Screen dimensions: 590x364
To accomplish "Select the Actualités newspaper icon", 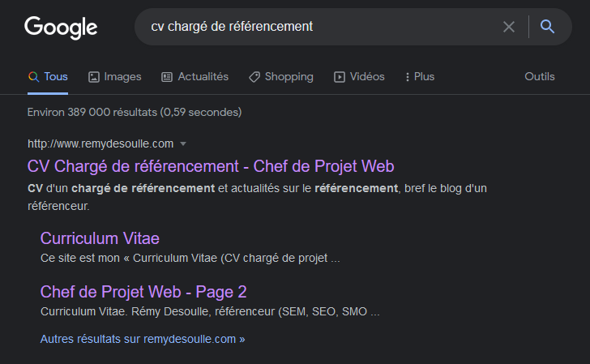I will tap(167, 77).
